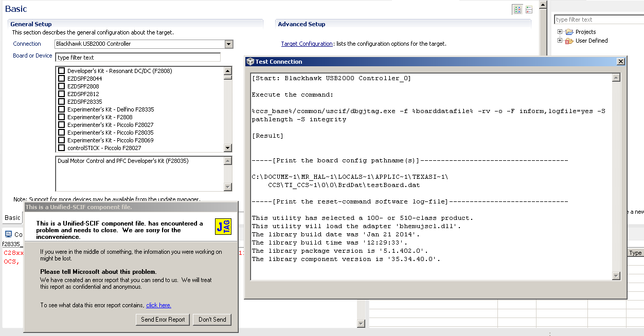This screenshot has height=336, width=644.
Task: Click the two-column layout icon in Basic header
Action: click(x=517, y=9)
